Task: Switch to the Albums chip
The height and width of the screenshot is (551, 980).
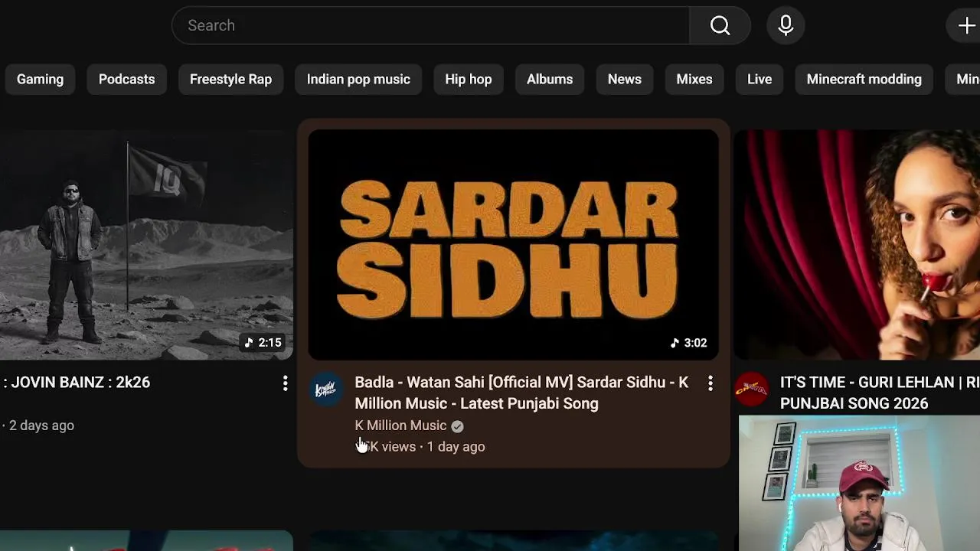Action: (x=550, y=80)
